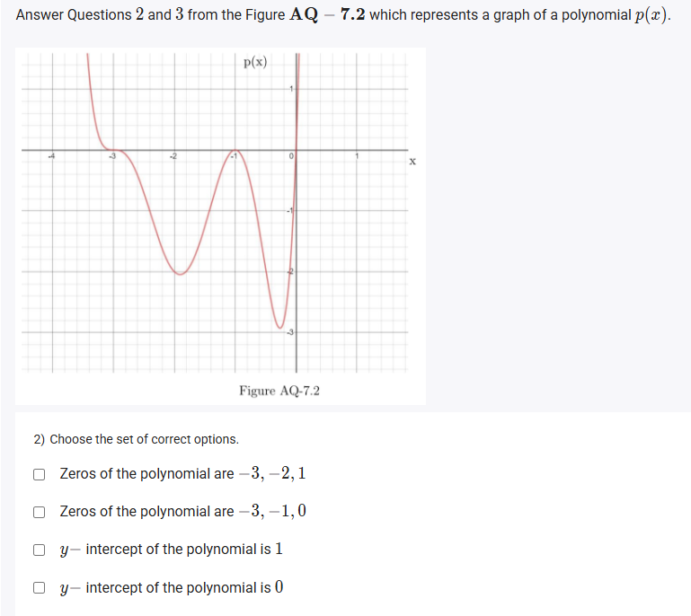Click the '2) Choose the set of correct options' text
This screenshot has height=616, width=691.
137,439
